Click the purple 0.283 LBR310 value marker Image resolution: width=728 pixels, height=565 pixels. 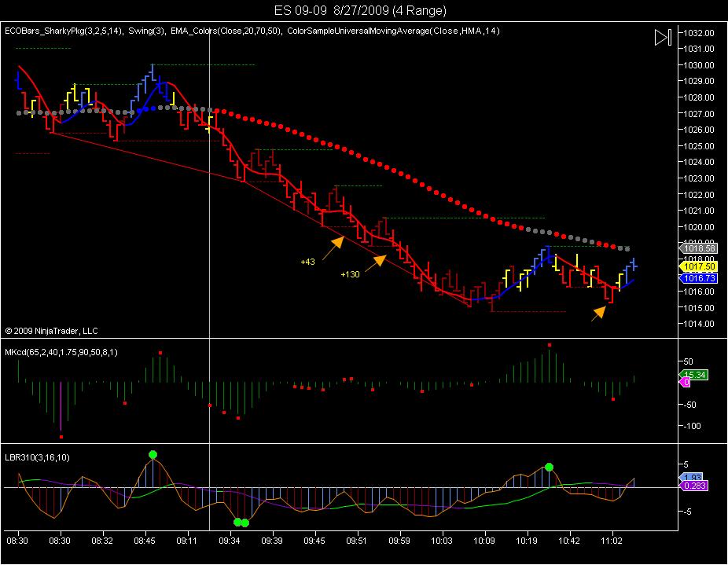point(694,486)
